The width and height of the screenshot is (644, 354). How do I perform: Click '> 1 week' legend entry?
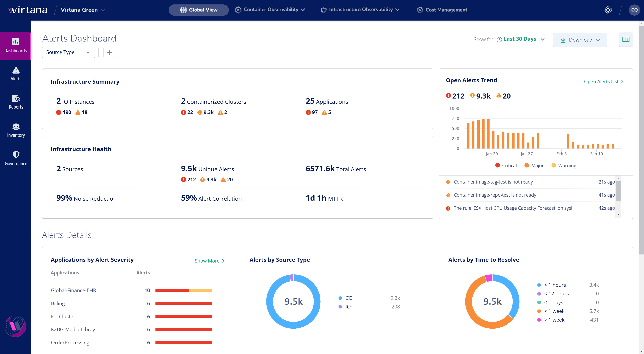551,320
